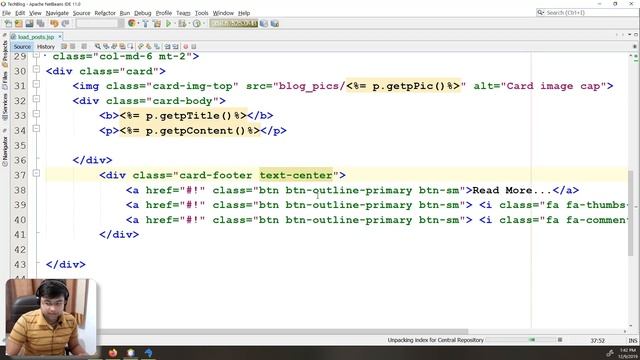The image size is (640, 360).
Task: Open the Services side panel tab
Action: pyautogui.click(x=5, y=107)
